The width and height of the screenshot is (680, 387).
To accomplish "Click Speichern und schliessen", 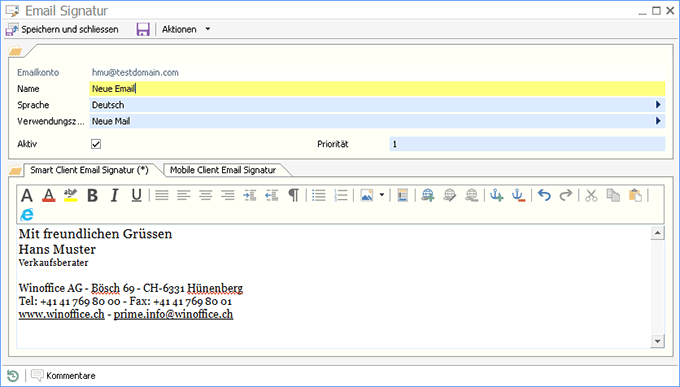I will (62, 30).
